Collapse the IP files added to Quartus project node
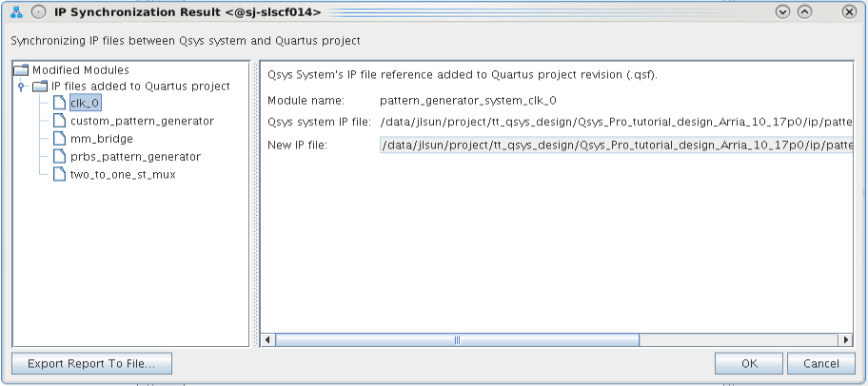 coord(21,87)
